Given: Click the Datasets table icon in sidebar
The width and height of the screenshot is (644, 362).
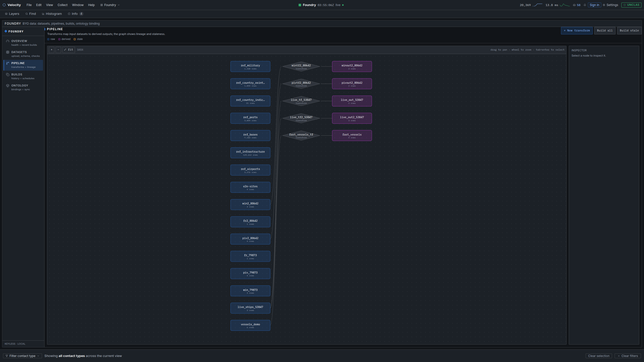Looking at the screenshot, I should coord(8,52).
